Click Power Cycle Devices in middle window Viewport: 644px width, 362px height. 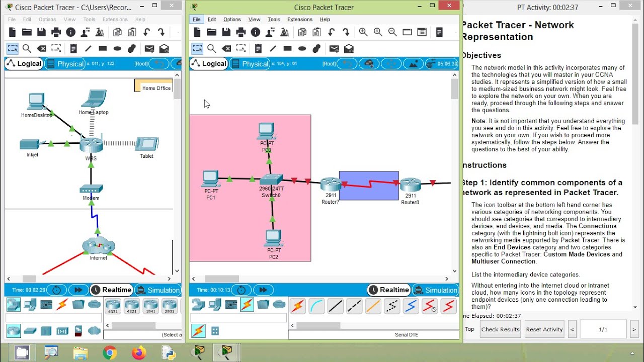click(242, 290)
